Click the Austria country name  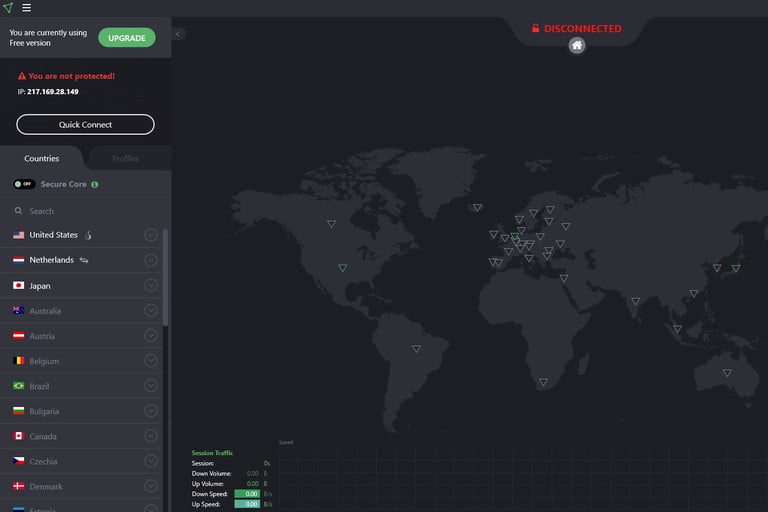[42, 336]
